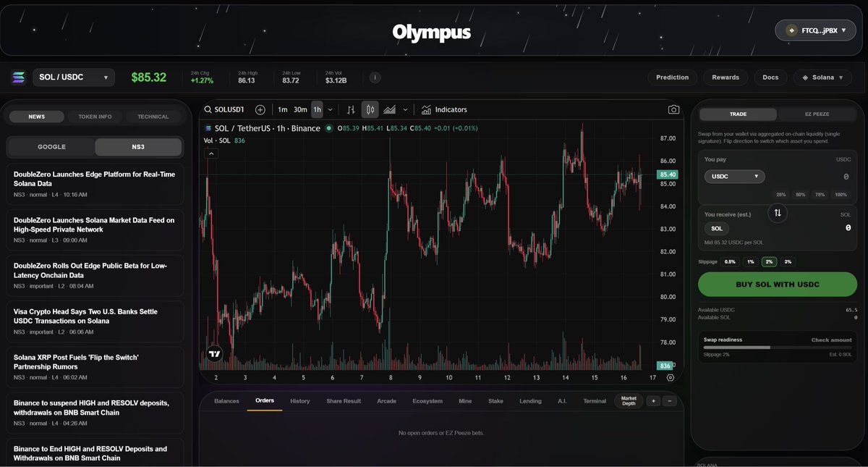The height and width of the screenshot is (467, 868).
Task: Select the bars chart style icon
Action: (x=351, y=109)
